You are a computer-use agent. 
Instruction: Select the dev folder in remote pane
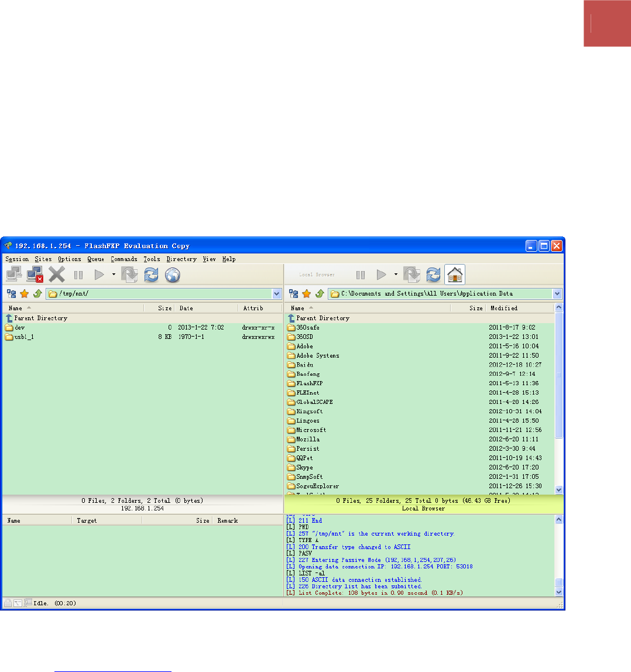click(x=142, y=327)
